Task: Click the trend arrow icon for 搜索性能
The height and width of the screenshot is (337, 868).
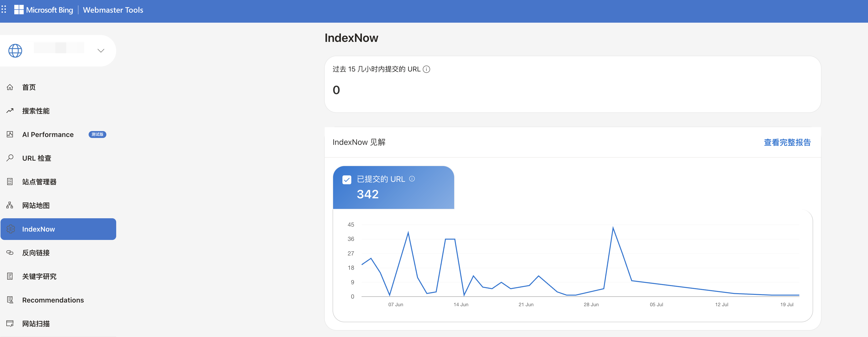Action: [x=10, y=111]
